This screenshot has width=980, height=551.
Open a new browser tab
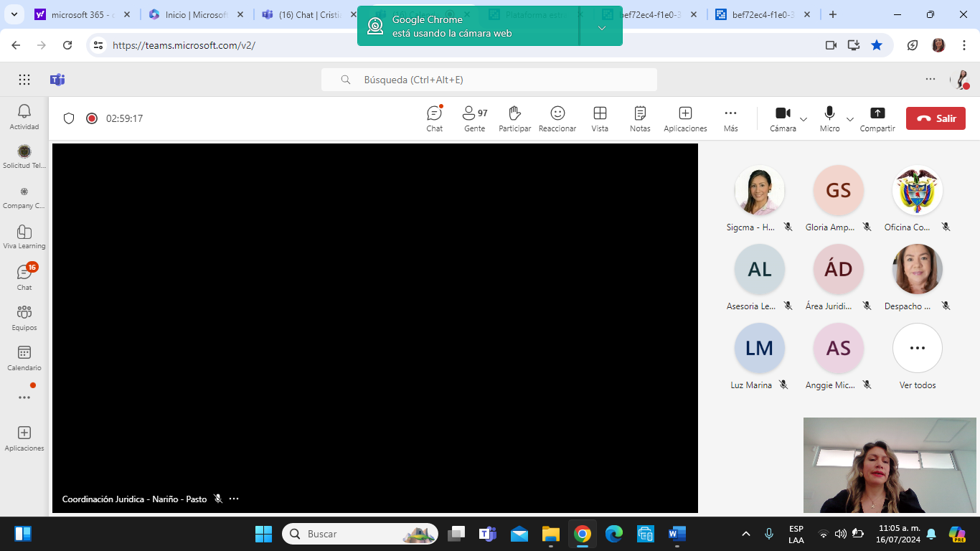pyautogui.click(x=833, y=14)
